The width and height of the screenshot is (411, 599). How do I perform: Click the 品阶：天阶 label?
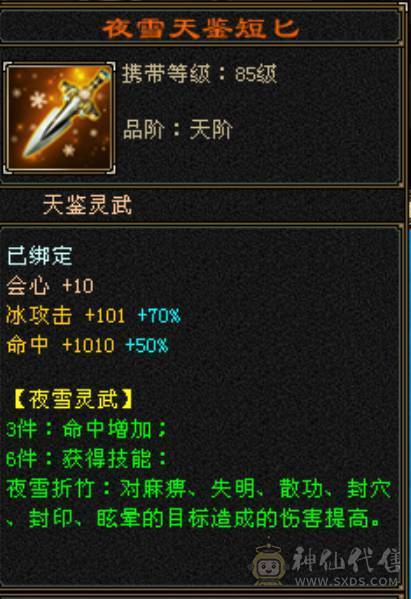[178, 130]
